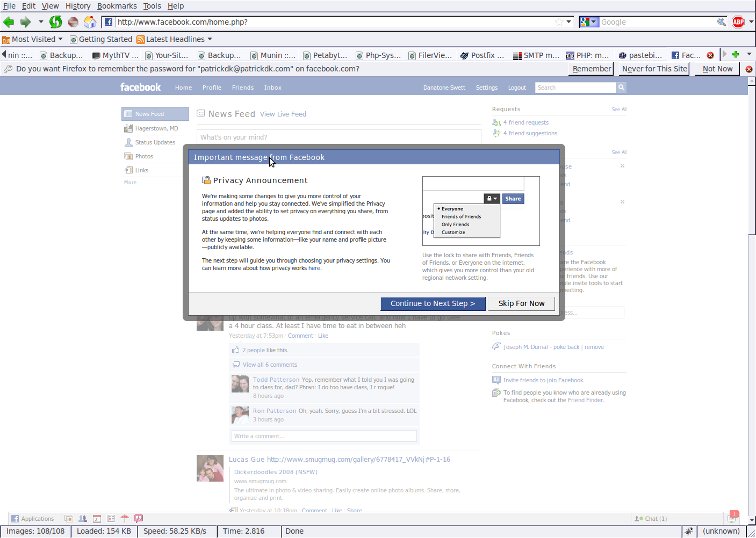Click the Firefox reload page icon

tap(55, 22)
